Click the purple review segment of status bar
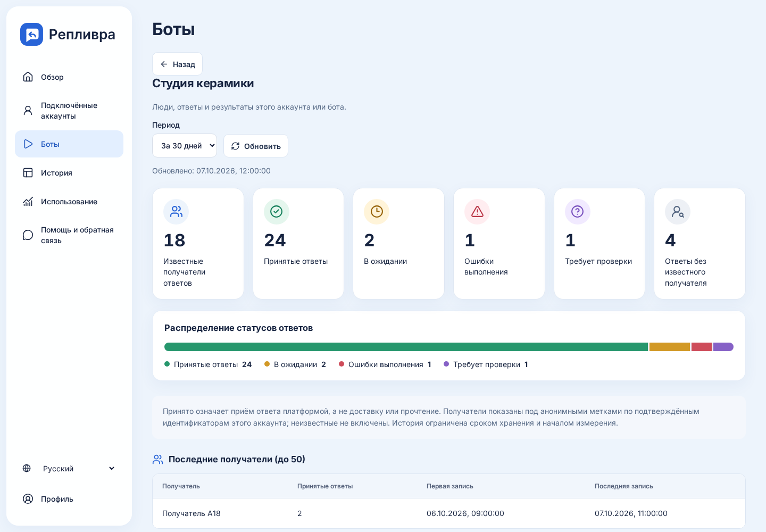This screenshot has height=532, width=766. click(x=723, y=347)
